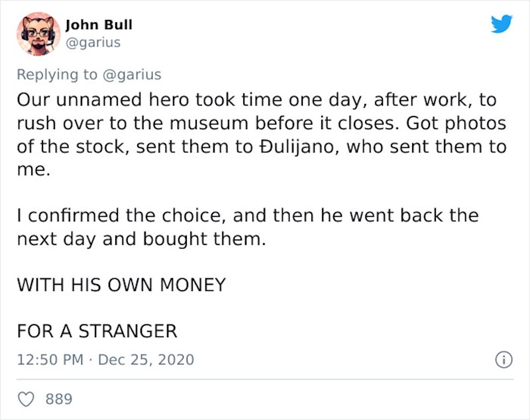Click the divider line above the likes
This screenshot has width=530, height=420.
click(x=265, y=380)
